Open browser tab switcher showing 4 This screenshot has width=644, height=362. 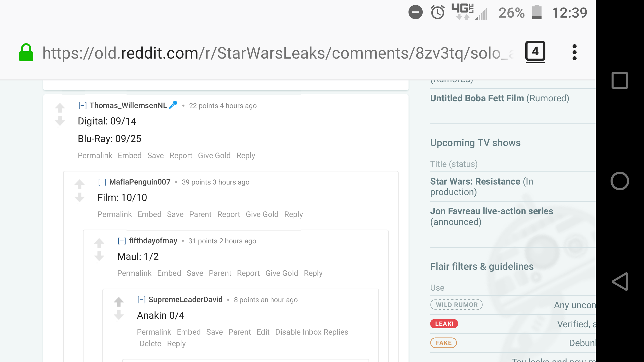click(535, 52)
